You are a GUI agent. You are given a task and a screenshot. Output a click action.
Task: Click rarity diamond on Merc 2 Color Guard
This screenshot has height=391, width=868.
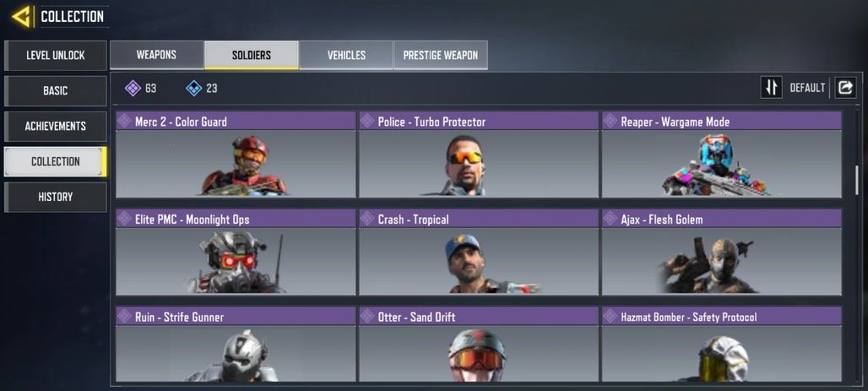point(125,122)
